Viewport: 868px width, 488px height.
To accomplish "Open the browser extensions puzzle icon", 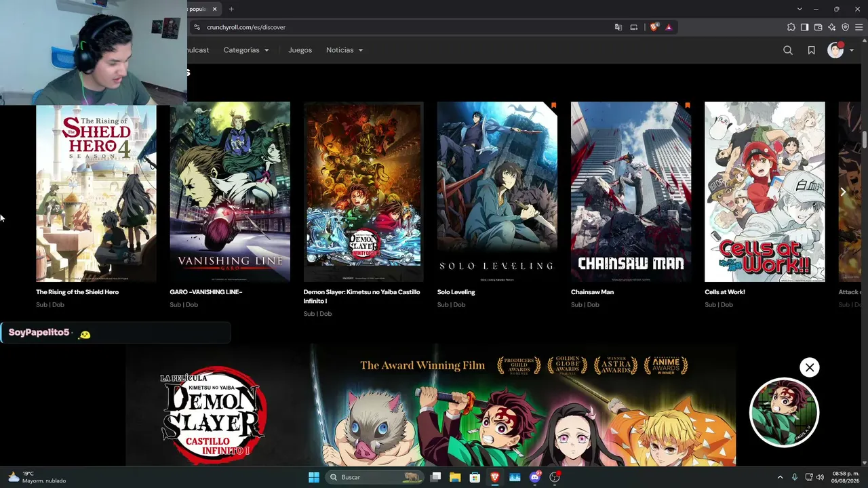I will coord(791,27).
